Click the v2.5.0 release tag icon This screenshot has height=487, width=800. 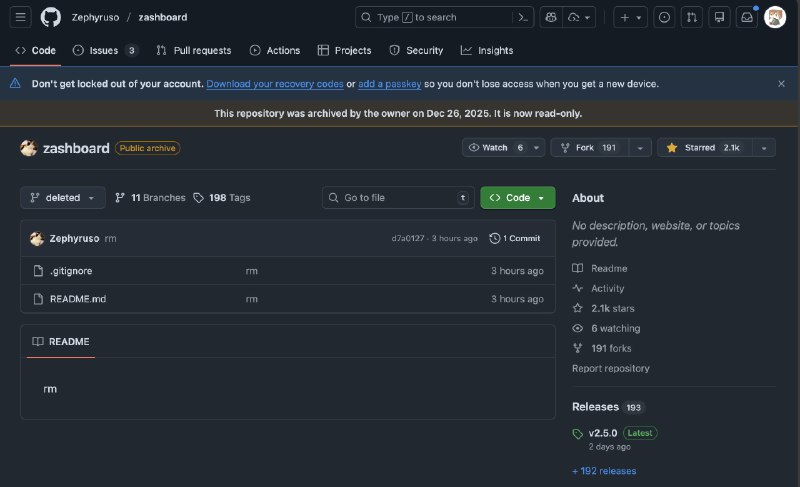578,433
